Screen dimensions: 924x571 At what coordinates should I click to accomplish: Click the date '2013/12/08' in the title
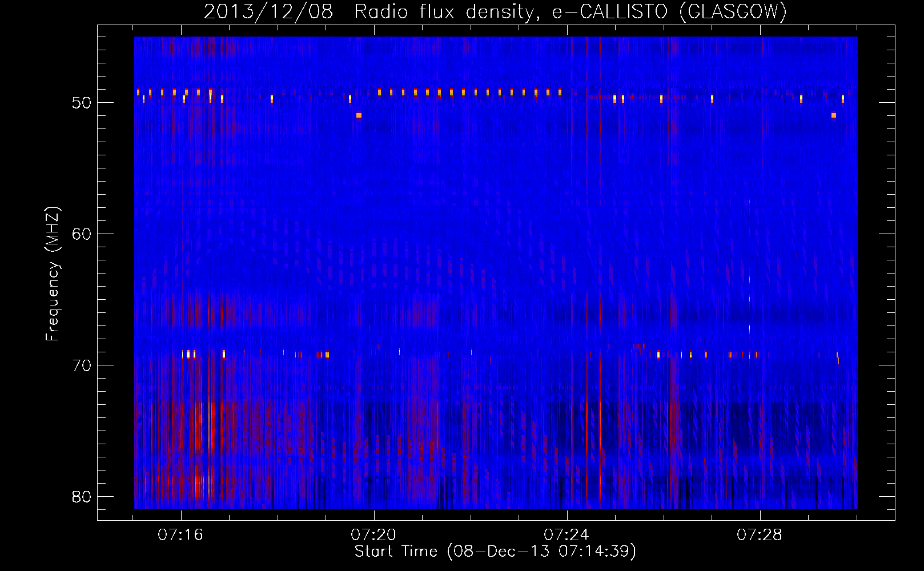pyautogui.click(x=268, y=11)
